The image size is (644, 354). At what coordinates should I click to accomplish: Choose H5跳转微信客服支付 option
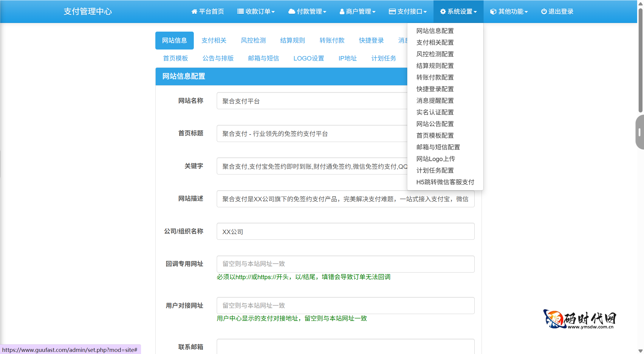(445, 182)
